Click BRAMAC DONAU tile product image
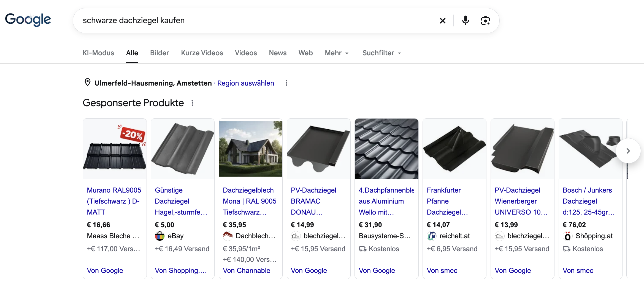Image resolution: width=644 pixels, height=285 pixels. point(319,149)
